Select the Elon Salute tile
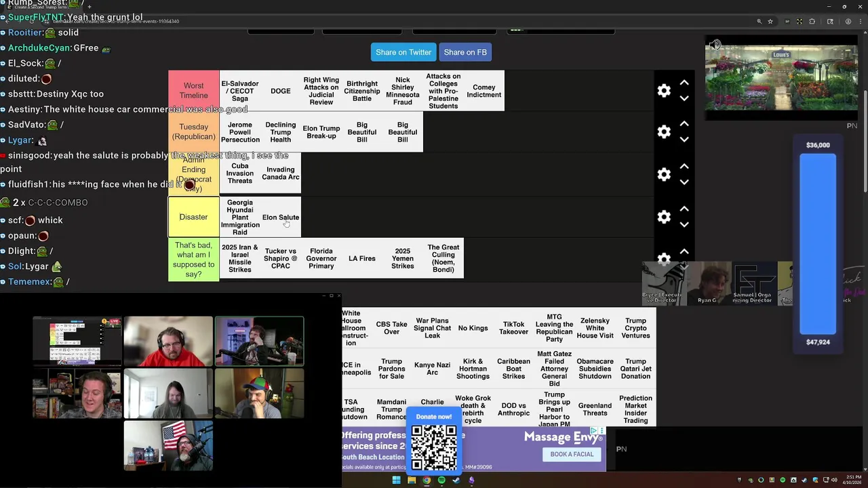 (281, 217)
